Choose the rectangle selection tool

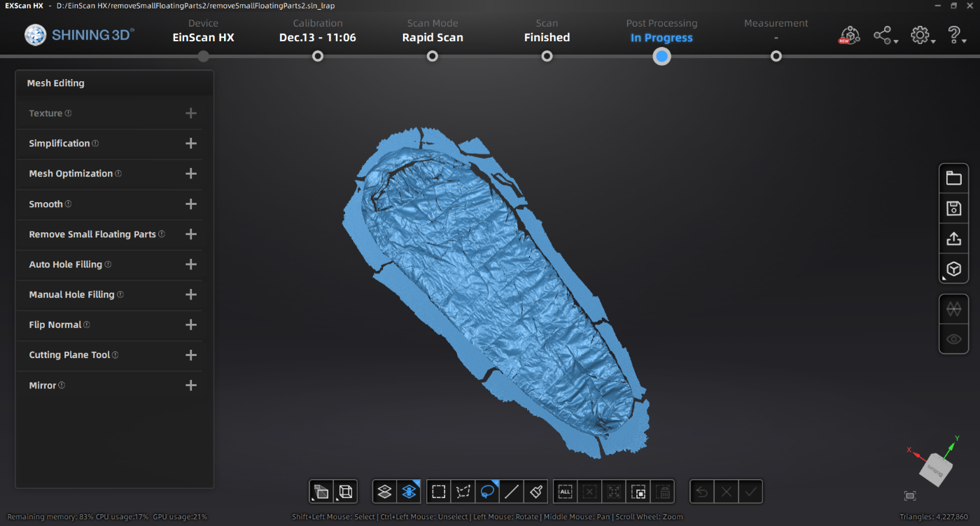coord(439,492)
